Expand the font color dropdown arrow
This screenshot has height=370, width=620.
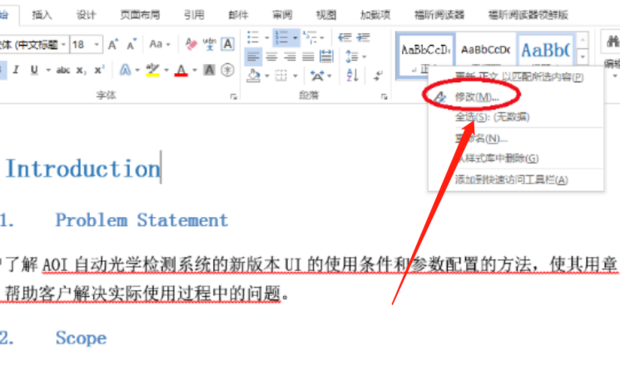click(x=195, y=70)
